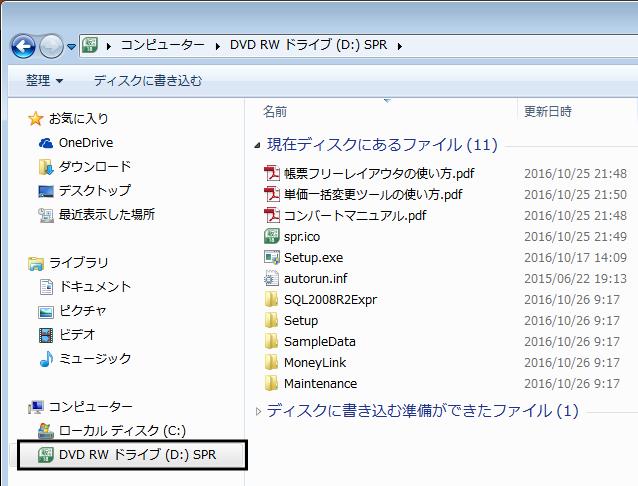Open the ドキュメント library

click(x=95, y=287)
